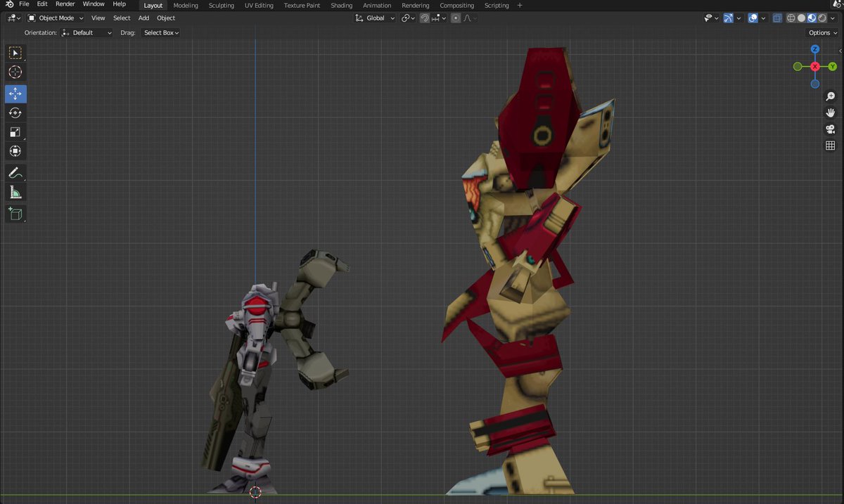Select the Cursor tool
This screenshot has height=504, width=844.
coord(15,72)
